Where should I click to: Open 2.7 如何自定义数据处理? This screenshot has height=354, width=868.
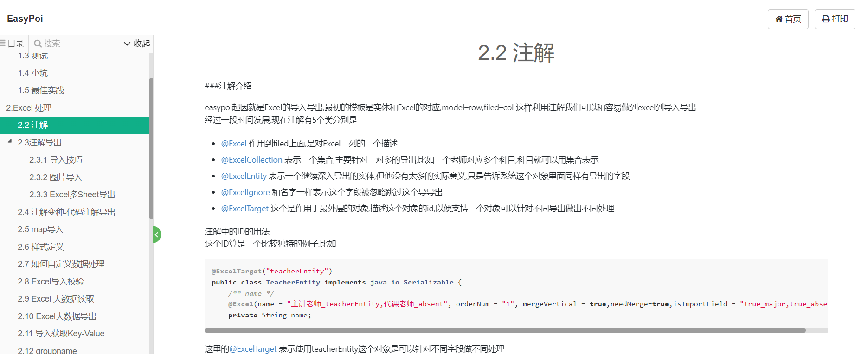(61, 264)
